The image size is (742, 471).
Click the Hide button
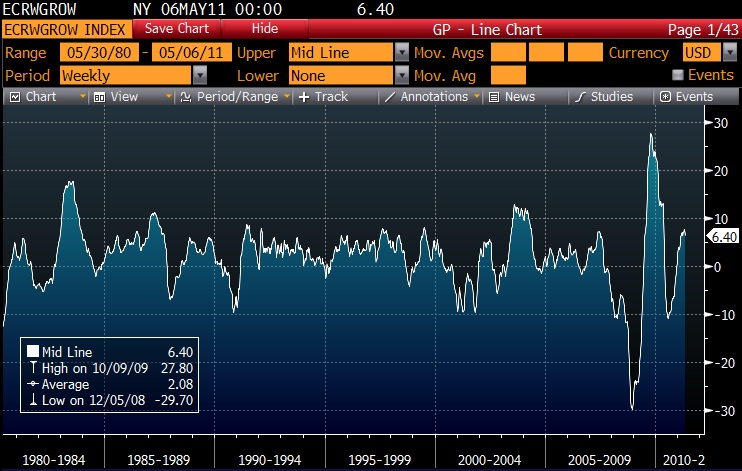tap(265, 29)
